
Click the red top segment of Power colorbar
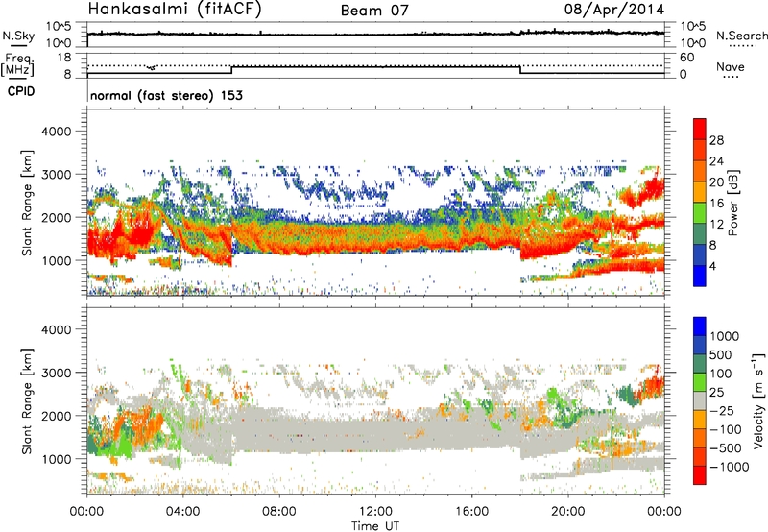point(700,129)
